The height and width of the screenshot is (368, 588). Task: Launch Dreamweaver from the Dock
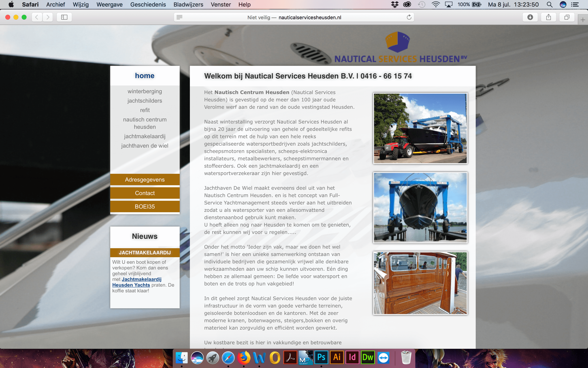click(368, 357)
